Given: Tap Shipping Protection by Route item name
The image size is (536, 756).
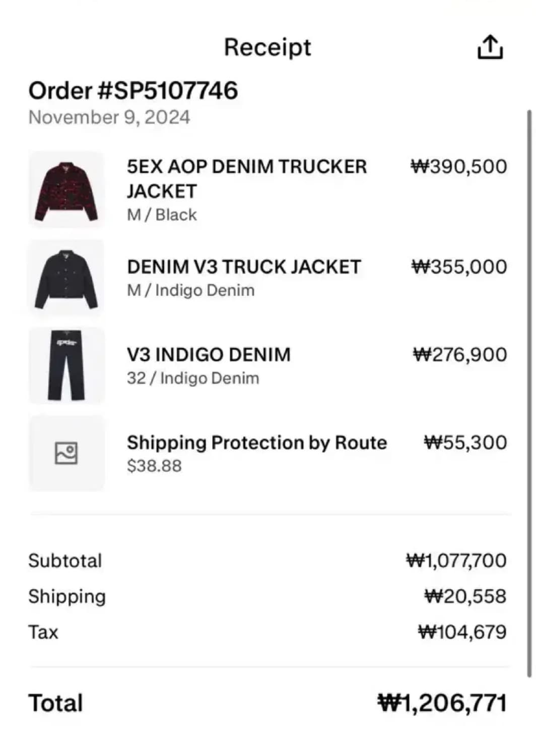Looking at the screenshot, I should 257,442.
